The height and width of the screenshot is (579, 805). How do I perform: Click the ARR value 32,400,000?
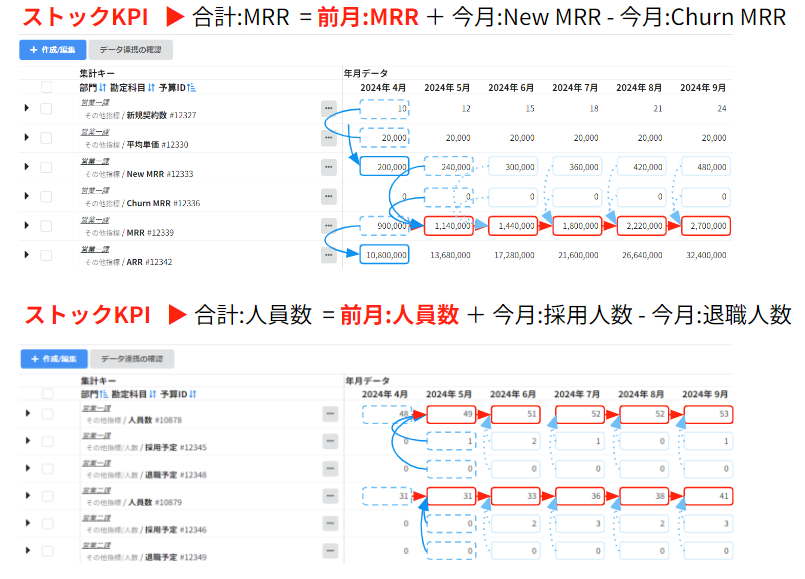(x=706, y=255)
